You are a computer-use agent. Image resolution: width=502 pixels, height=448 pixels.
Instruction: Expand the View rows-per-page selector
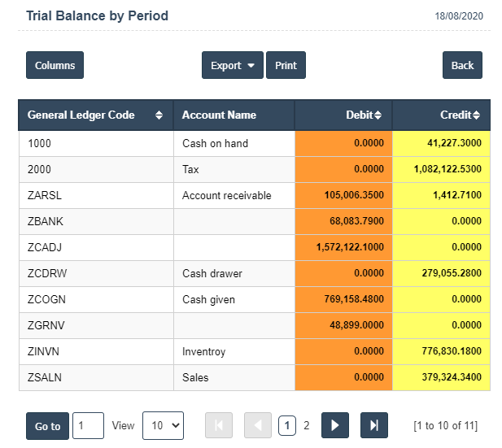point(163,425)
